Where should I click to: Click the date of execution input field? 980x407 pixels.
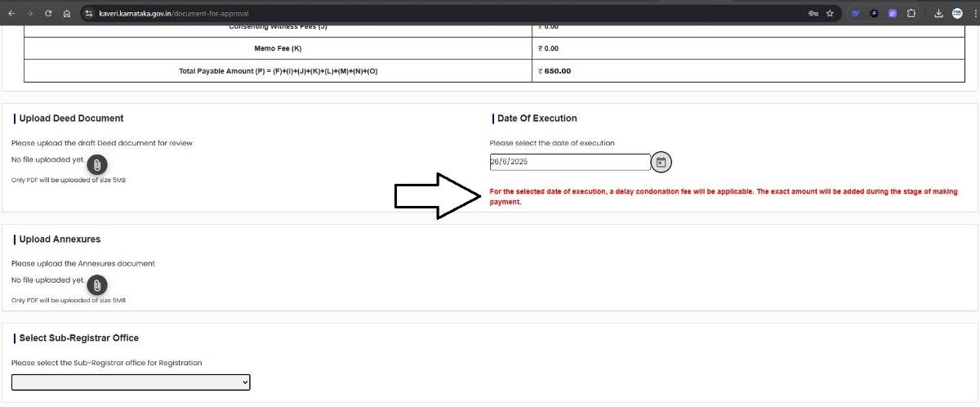pos(569,162)
